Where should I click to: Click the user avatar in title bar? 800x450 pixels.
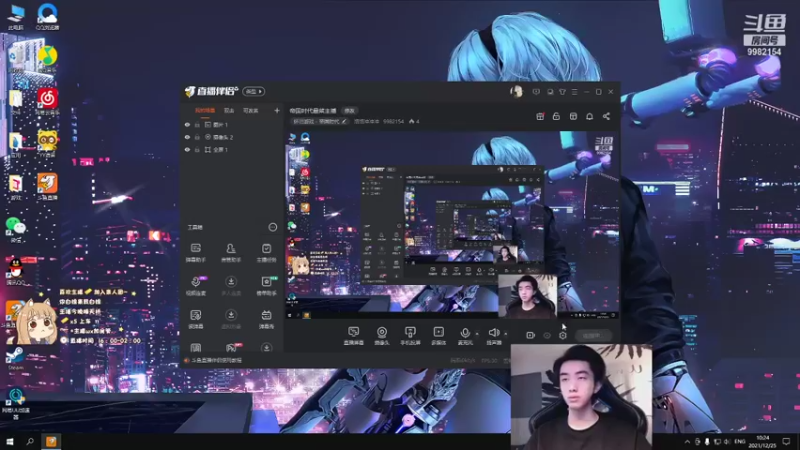click(516, 92)
